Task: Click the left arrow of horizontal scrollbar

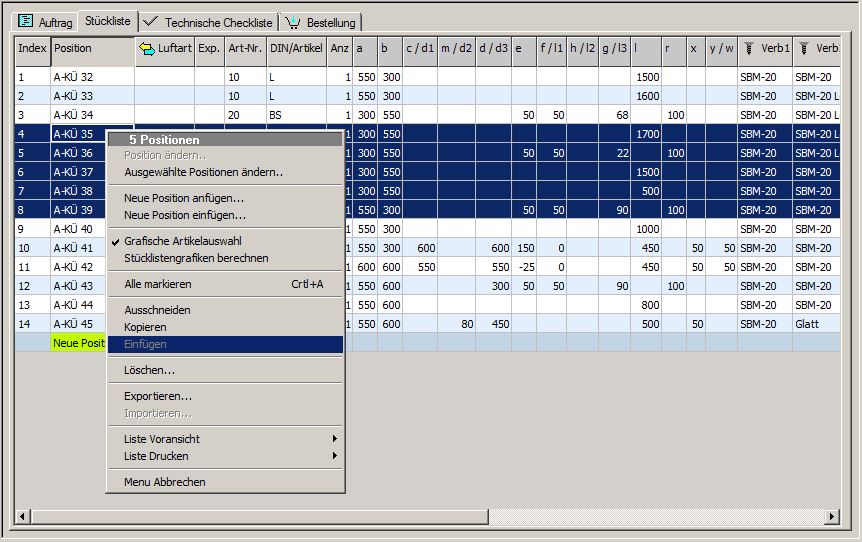Action: pos(23,516)
